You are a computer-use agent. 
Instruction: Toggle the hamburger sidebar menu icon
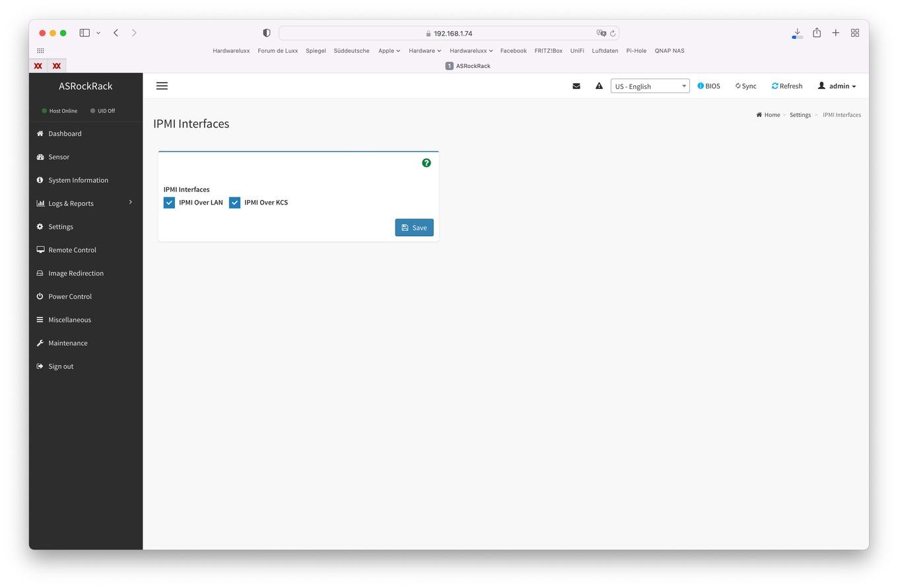coord(162,86)
